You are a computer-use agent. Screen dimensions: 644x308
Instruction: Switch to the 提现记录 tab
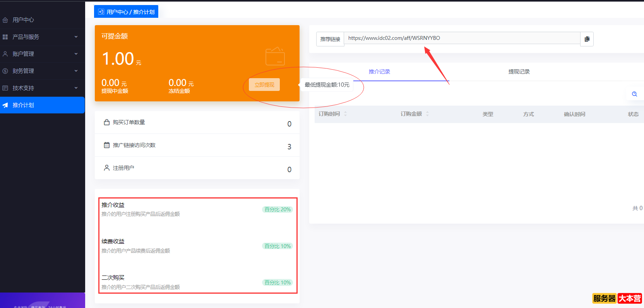pos(519,72)
